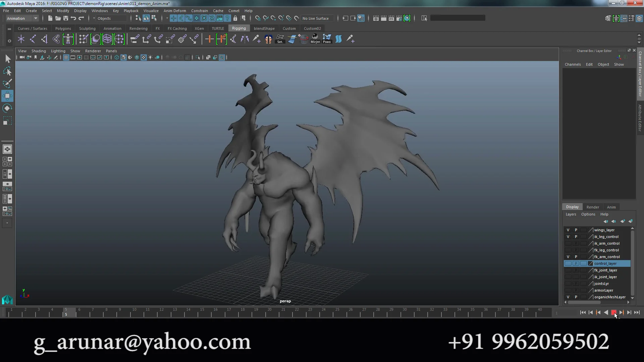This screenshot has height=362, width=644.
Task: Open the viewport Shading menu
Action: (x=39, y=51)
